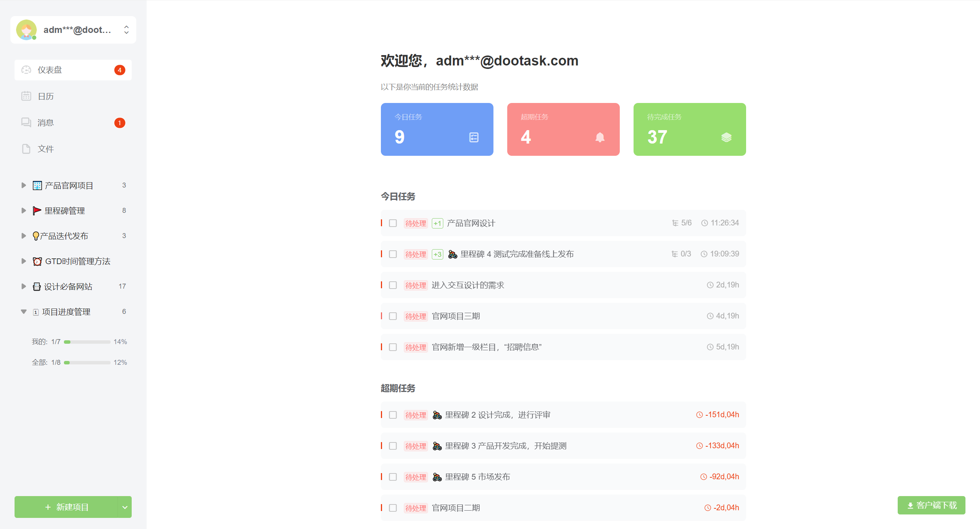980x529 pixels.
Task: Select the 里程碑管理 project in sidebar
Action: click(65, 211)
